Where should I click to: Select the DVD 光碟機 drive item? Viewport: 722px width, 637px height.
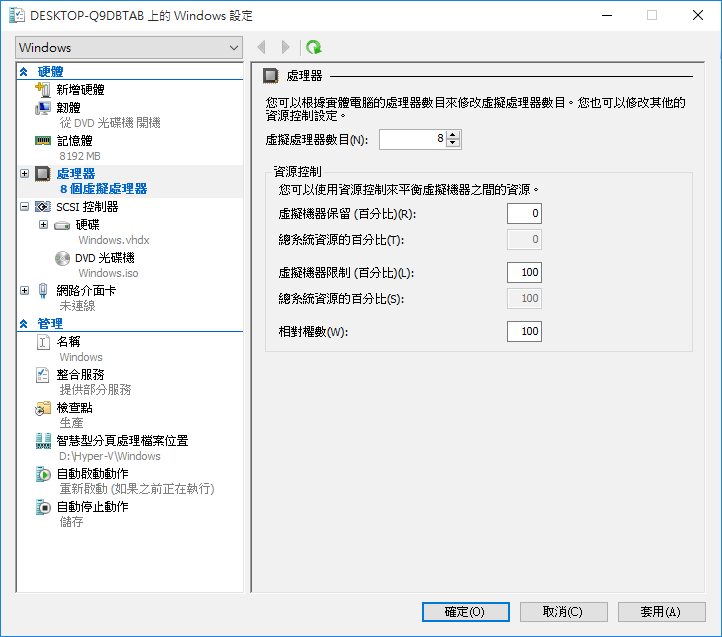tap(103, 257)
